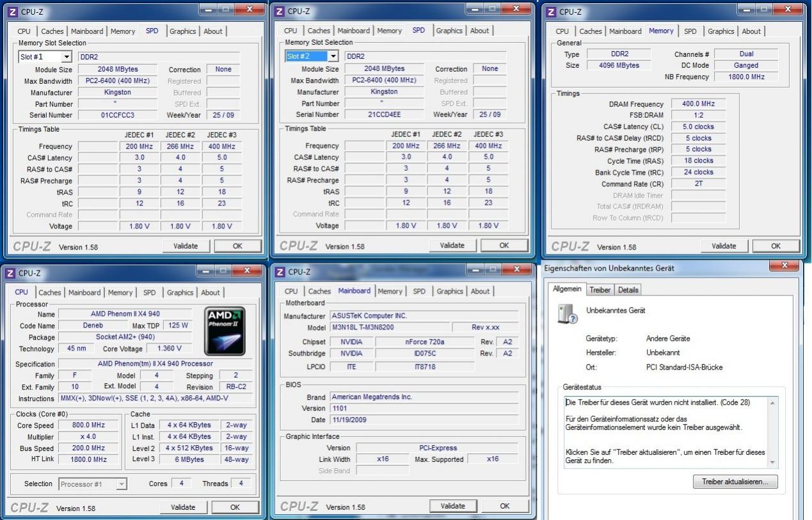
Task: Click the CAS# Latency 5.0 clocks field
Action: coord(698,127)
